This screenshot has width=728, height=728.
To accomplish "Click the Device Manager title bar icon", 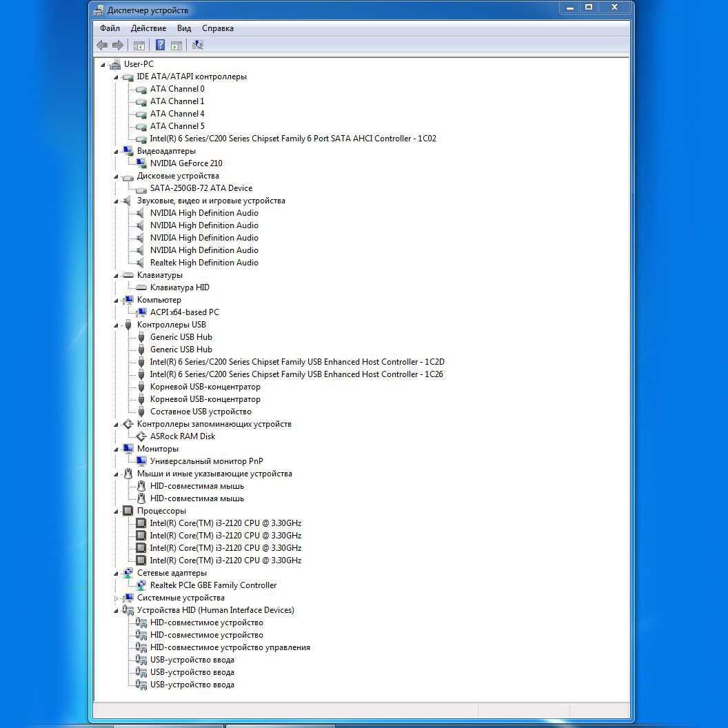I will point(98,10).
